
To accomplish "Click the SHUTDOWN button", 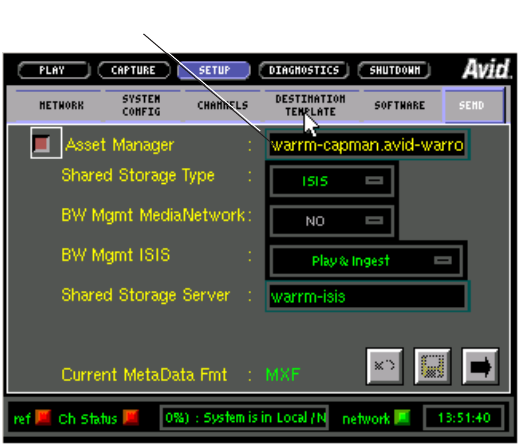I will [x=394, y=70].
